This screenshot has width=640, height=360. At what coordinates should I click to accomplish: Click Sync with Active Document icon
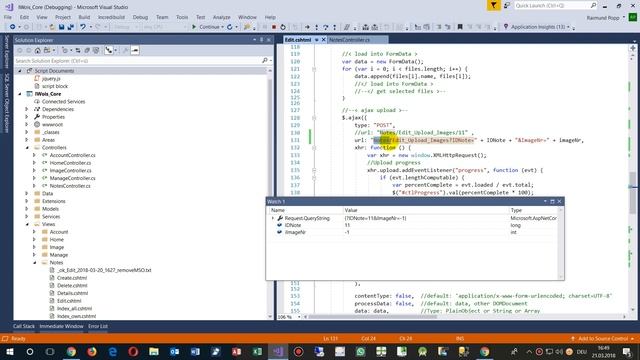click(x=78, y=50)
